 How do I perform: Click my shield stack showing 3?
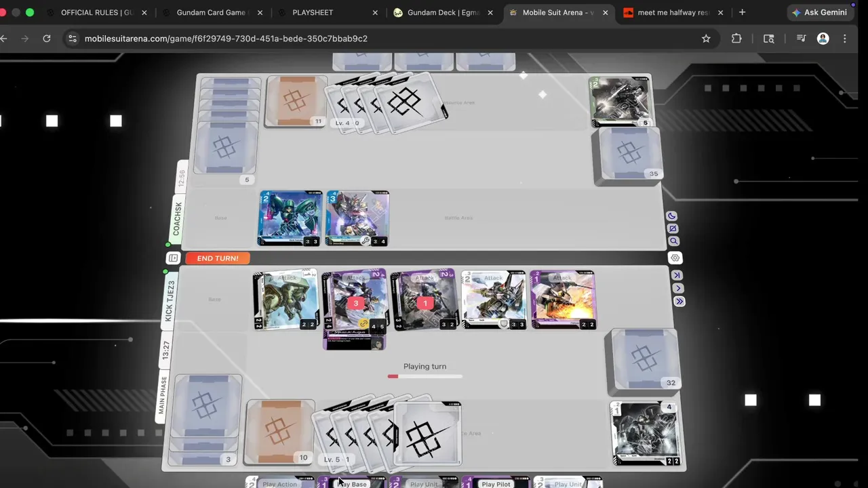(x=207, y=419)
